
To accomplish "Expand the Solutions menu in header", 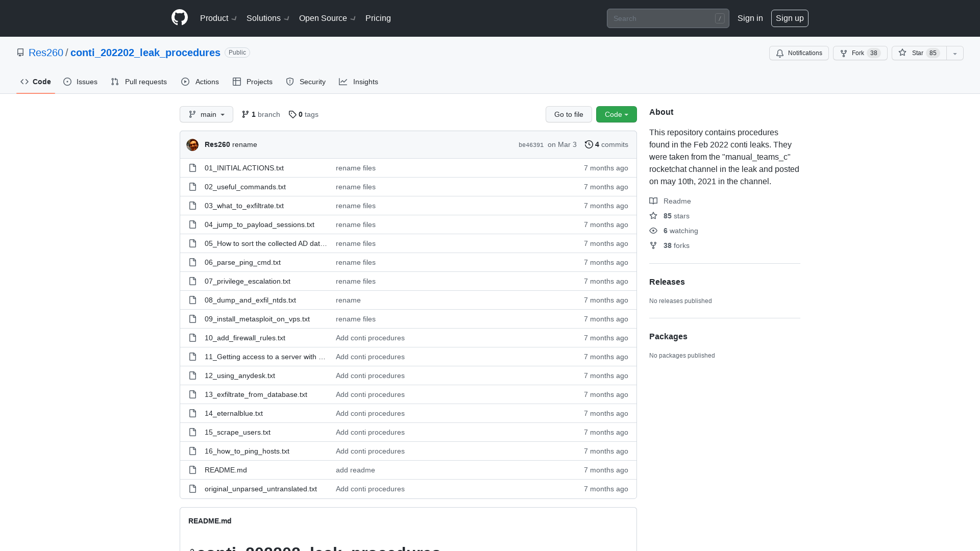I will tap(268, 18).
